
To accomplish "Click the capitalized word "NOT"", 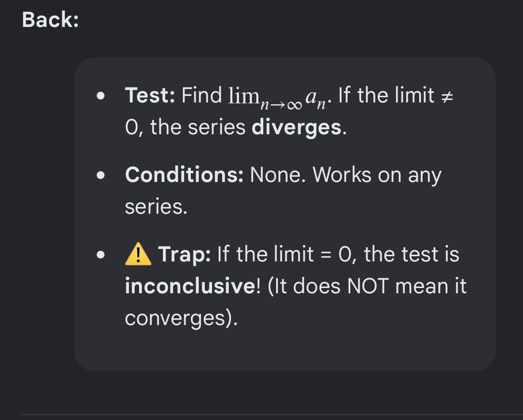I will click(368, 286).
